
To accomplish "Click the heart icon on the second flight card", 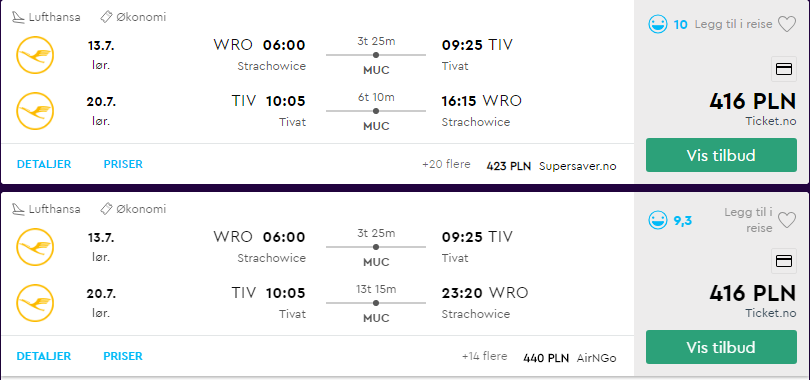I will 787,220.
